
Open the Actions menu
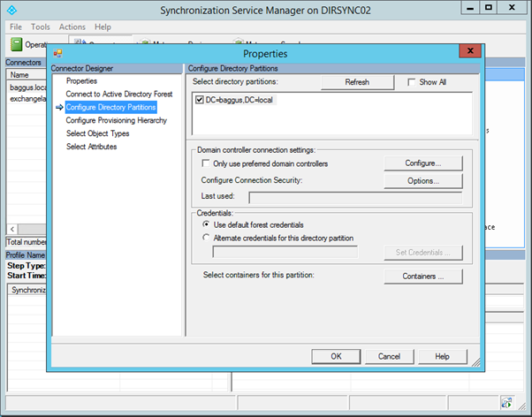[72, 27]
